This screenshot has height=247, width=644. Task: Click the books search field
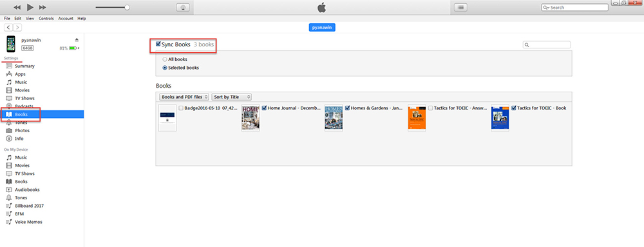tap(547, 44)
